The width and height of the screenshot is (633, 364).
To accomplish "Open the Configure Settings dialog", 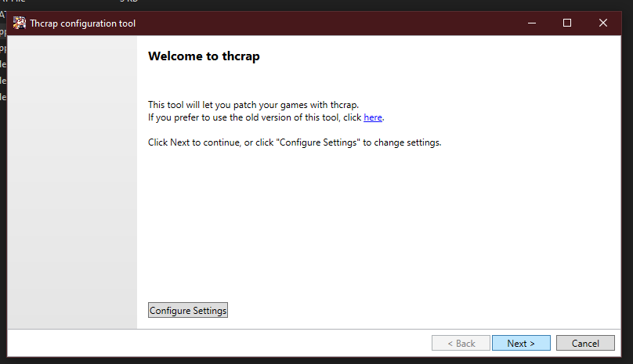I will pyautogui.click(x=188, y=310).
